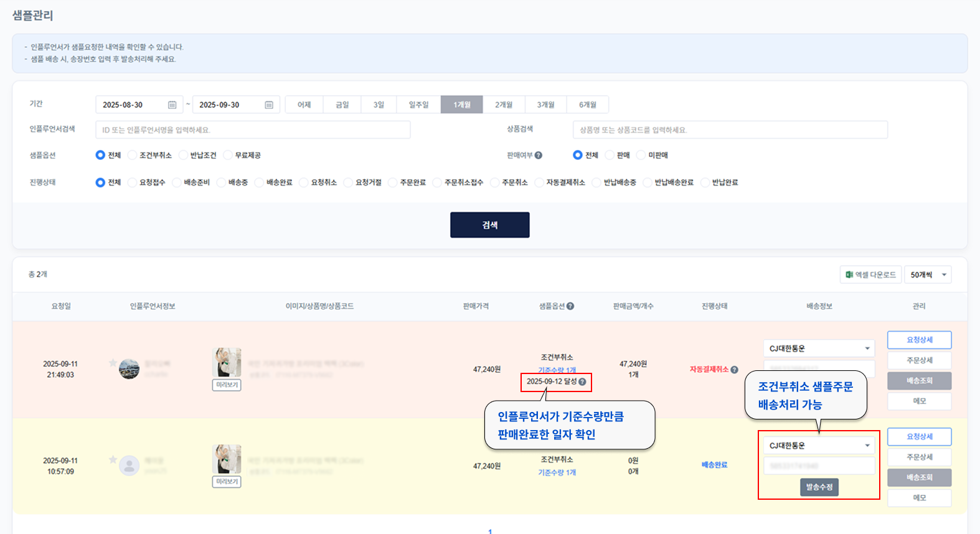This screenshot has height=534, width=980.
Task: Open the start date calendar icon
Action: click(172, 105)
